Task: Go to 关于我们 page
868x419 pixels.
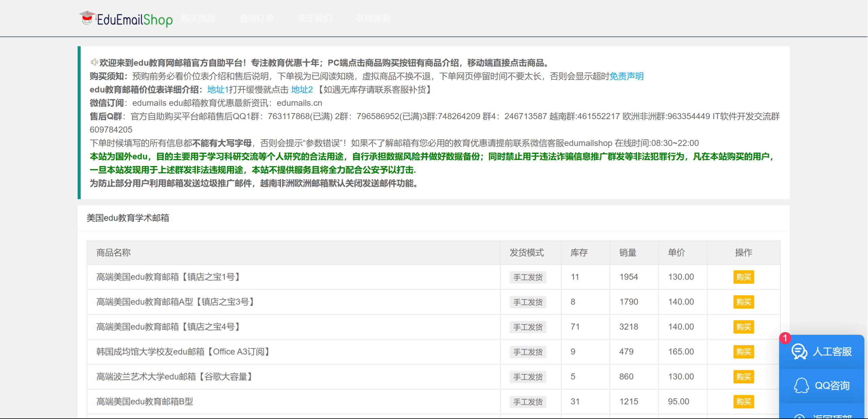Action: pyautogui.click(x=315, y=18)
